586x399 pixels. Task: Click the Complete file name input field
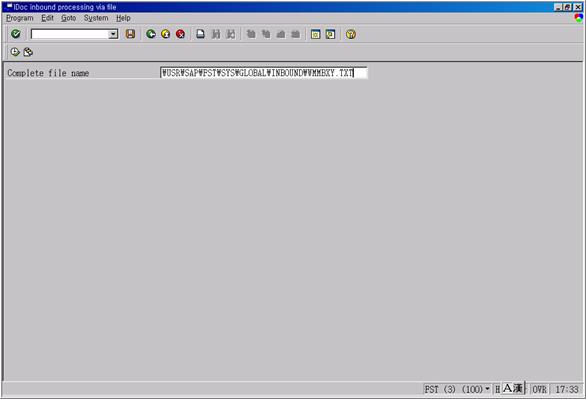tap(264, 73)
